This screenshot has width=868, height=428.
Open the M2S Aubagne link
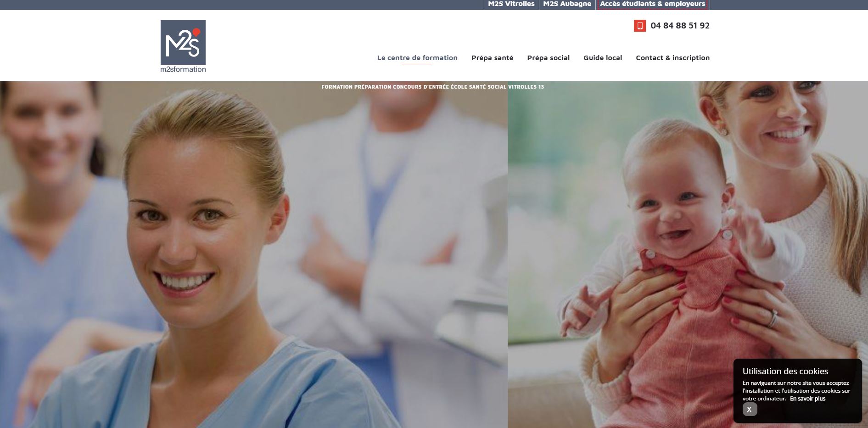pyautogui.click(x=567, y=4)
